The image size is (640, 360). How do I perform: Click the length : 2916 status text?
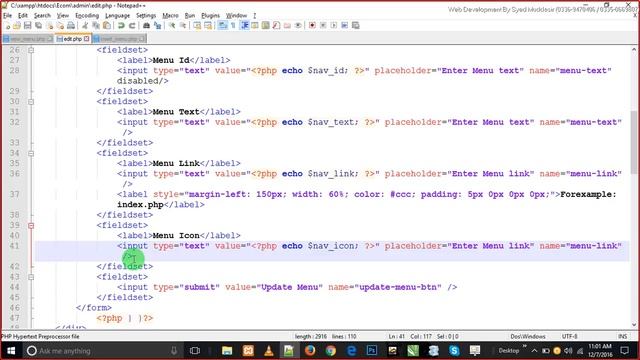[311, 336]
